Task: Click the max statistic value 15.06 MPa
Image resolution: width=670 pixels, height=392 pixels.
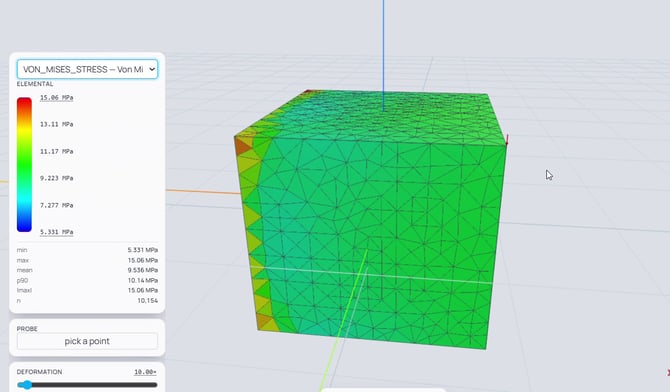Action: (x=143, y=260)
